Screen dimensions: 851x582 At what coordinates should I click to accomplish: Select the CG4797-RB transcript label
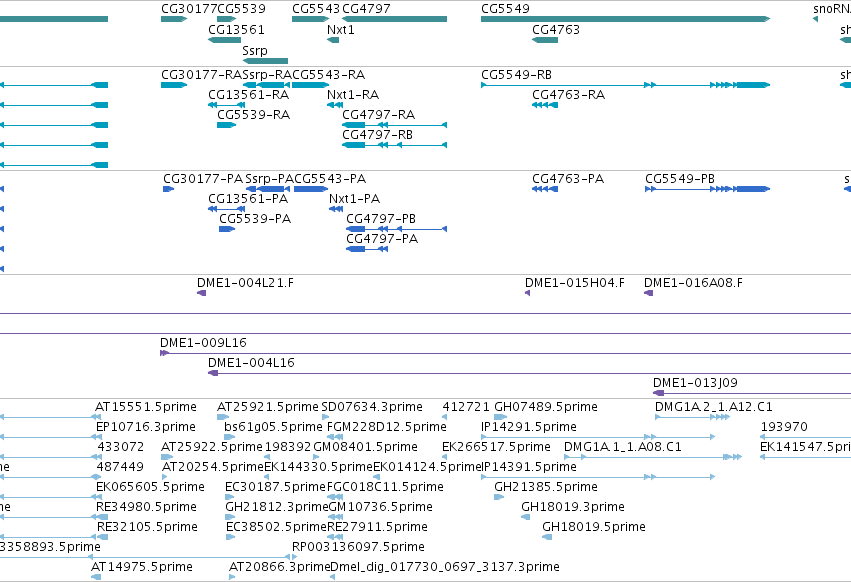pos(377,134)
